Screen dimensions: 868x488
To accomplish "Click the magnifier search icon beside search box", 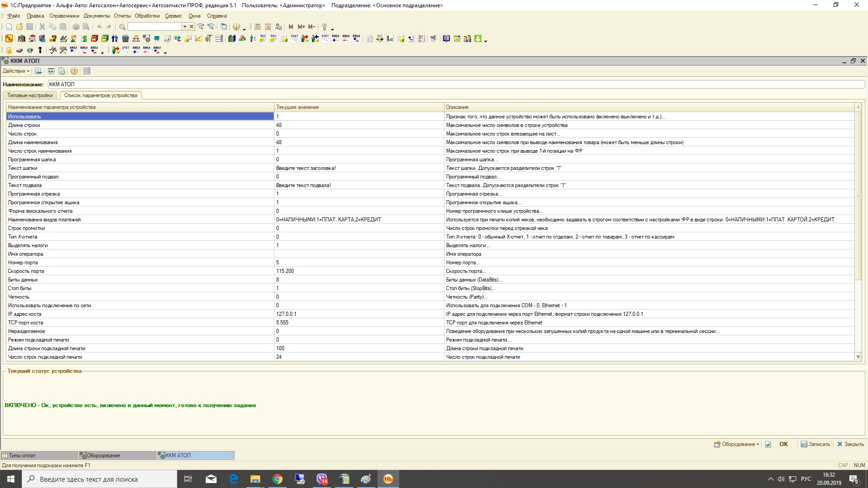I will [122, 27].
